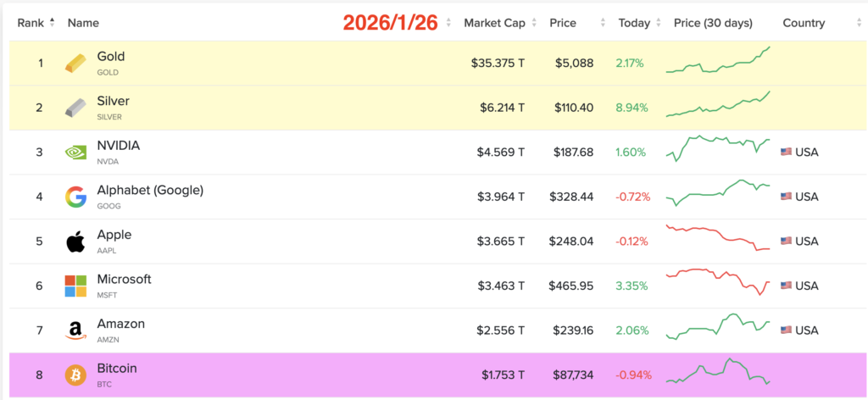Sort by Market Cap header
868x400 pixels.
click(x=495, y=23)
